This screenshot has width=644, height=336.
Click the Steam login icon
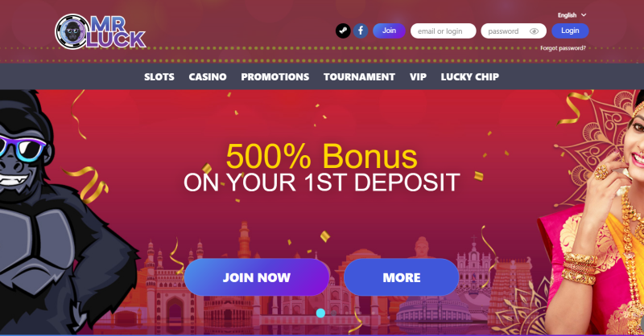(x=343, y=31)
